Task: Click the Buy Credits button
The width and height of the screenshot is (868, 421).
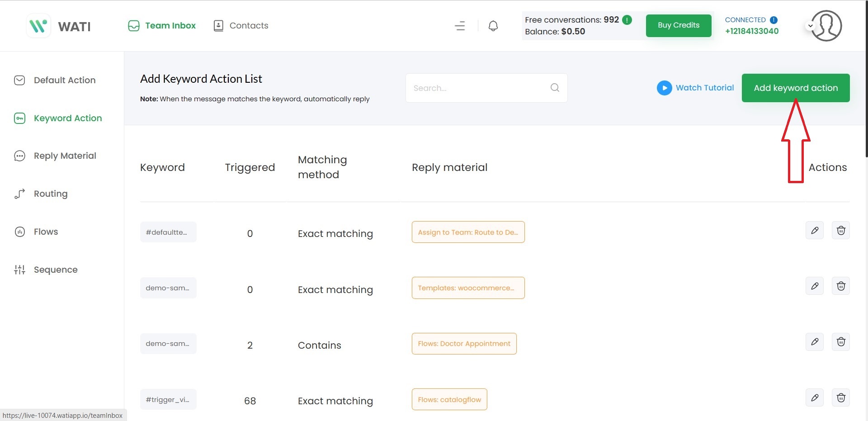Action: (678, 26)
